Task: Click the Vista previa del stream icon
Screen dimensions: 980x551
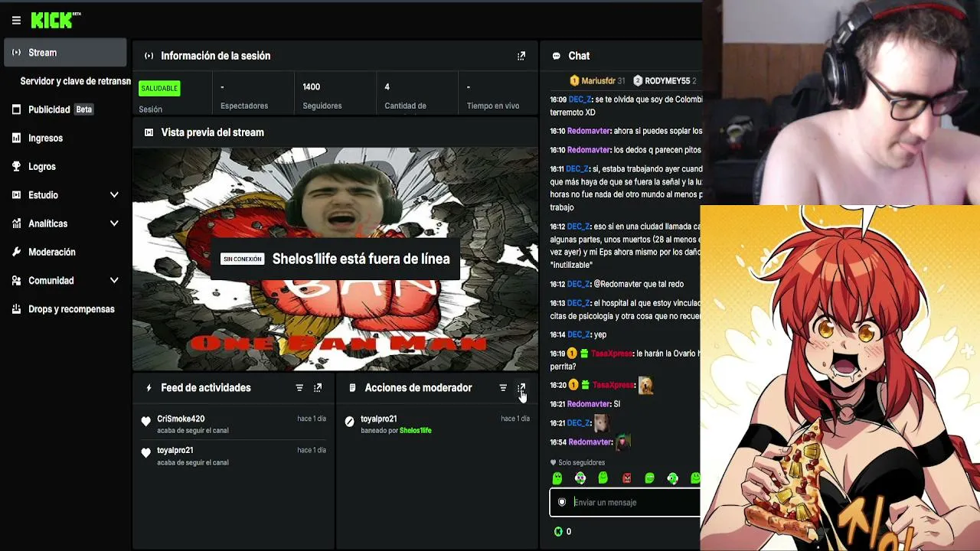Action: point(149,132)
